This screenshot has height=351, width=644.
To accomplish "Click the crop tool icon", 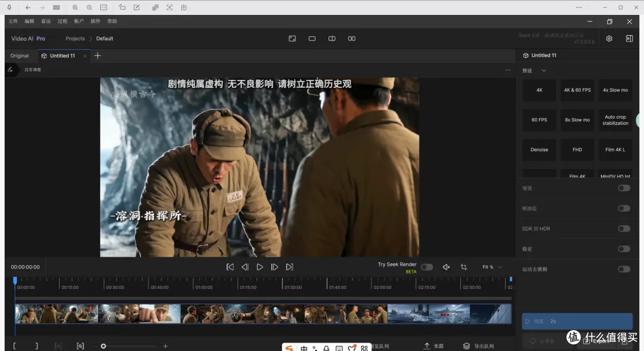I will [x=464, y=267].
